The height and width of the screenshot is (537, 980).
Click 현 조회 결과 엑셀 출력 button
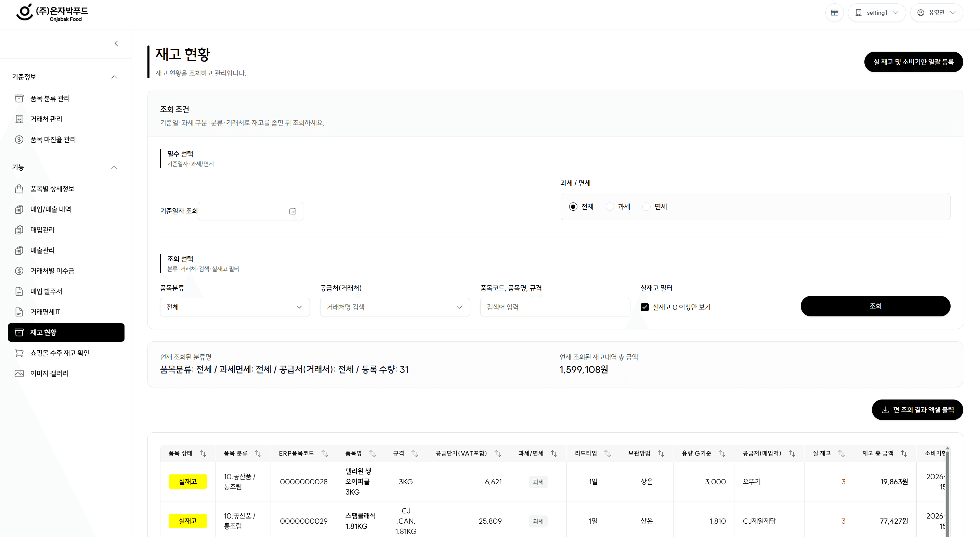click(x=917, y=410)
